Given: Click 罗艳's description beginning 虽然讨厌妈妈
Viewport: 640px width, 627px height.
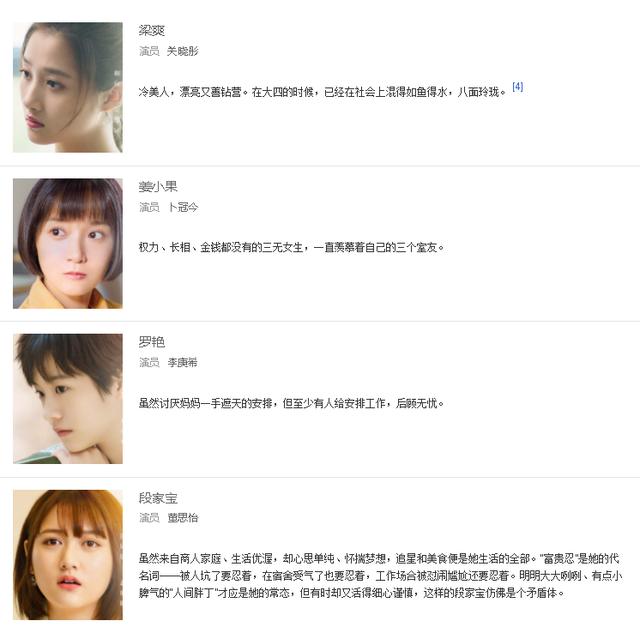Looking at the screenshot, I should coord(291,403).
